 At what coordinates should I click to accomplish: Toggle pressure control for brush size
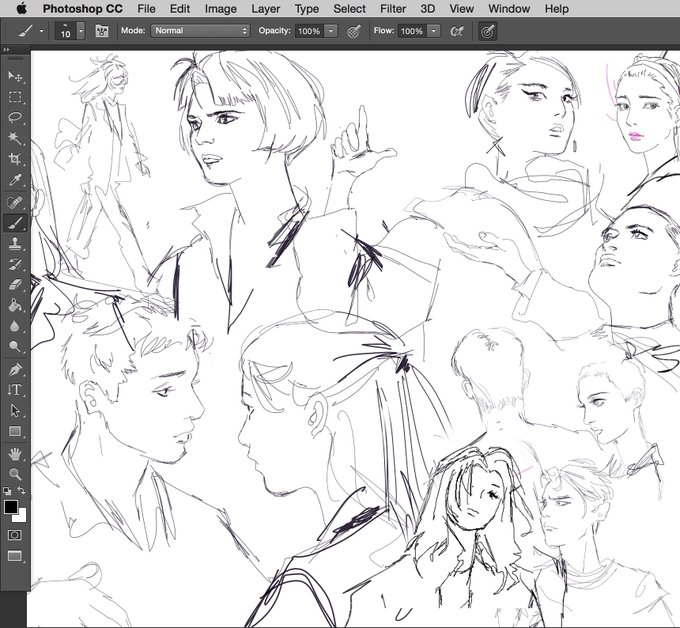(488, 31)
